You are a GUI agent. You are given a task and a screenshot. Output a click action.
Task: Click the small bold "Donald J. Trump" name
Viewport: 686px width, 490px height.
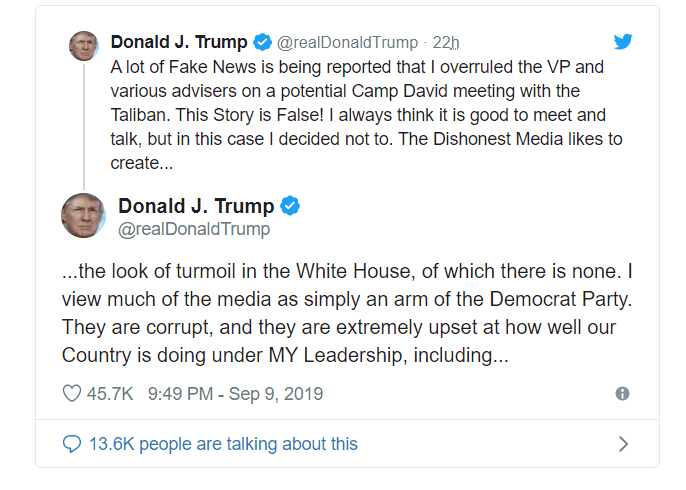(x=179, y=42)
